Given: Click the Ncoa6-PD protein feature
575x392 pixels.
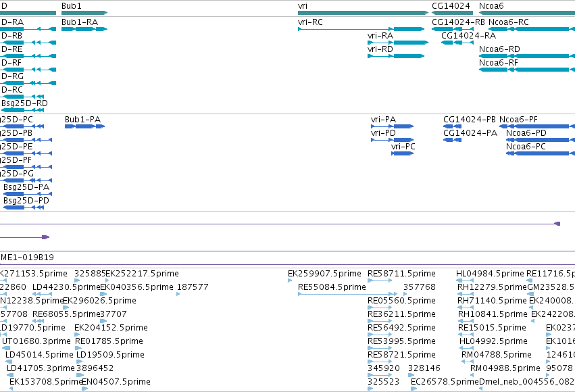Looking at the screenshot, I should tap(541, 140).
